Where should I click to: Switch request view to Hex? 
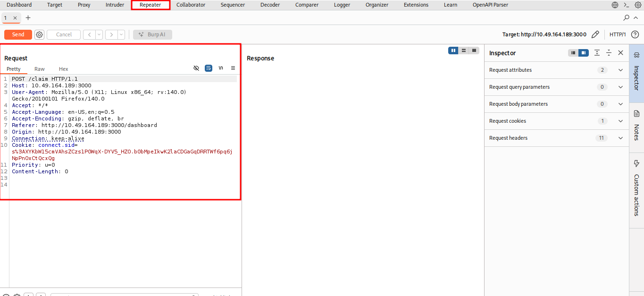tap(63, 69)
